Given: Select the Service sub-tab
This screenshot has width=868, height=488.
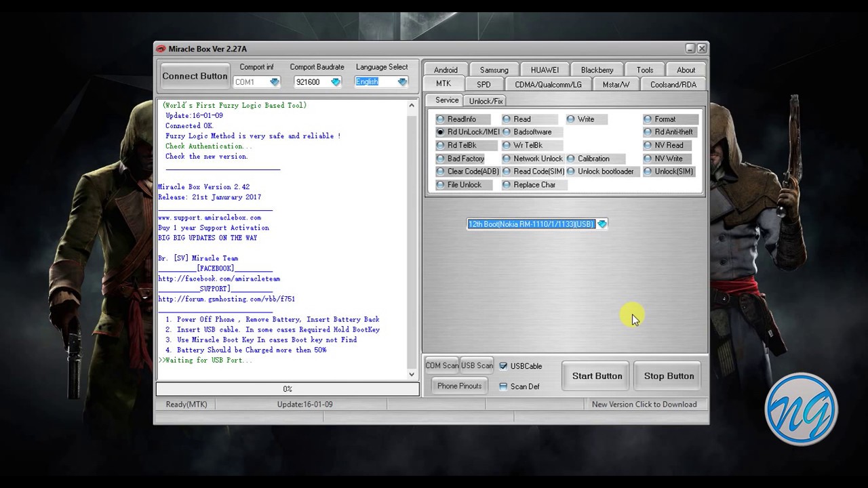Looking at the screenshot, I should 447,100.
